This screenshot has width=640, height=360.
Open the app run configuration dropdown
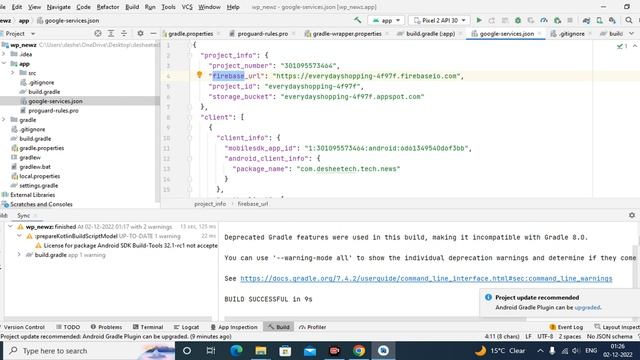386,20
